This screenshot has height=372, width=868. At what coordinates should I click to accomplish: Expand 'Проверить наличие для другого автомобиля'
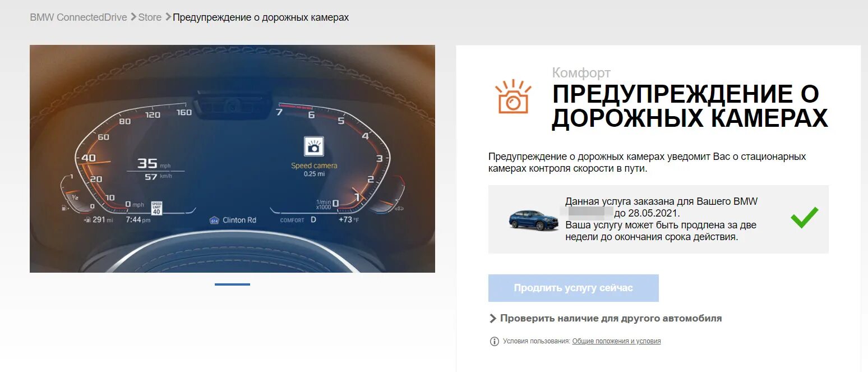point(606,318)
